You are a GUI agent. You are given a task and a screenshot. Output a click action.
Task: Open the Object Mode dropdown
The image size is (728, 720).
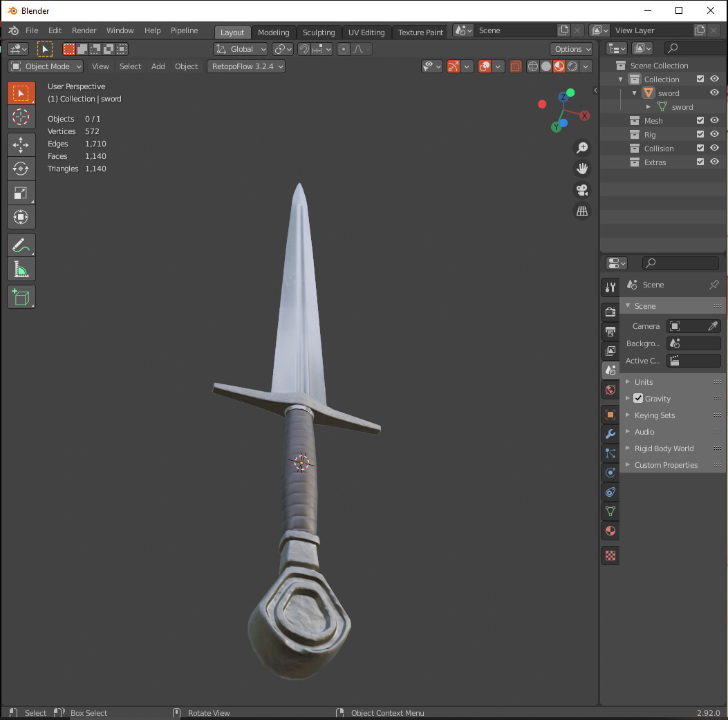[45, 66]
